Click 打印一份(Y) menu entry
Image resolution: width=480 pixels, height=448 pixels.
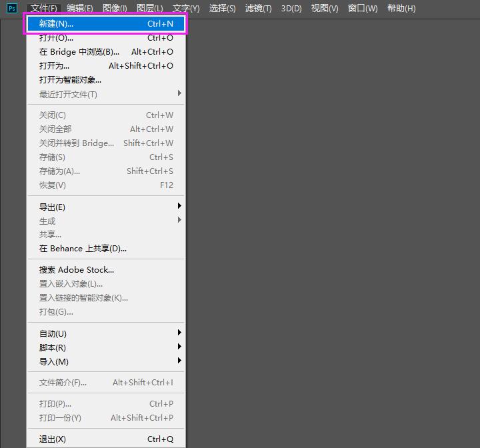coord(106,418)
